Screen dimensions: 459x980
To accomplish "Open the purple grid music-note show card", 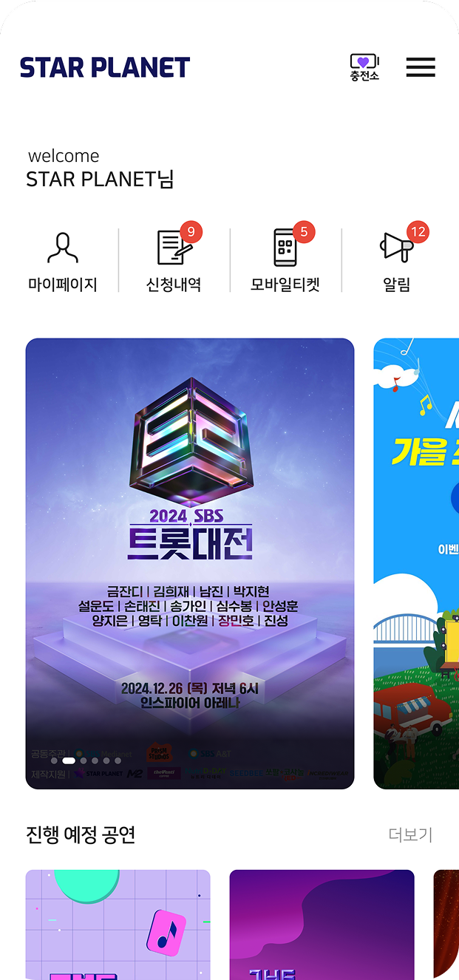I will click(x=118, y=925).
